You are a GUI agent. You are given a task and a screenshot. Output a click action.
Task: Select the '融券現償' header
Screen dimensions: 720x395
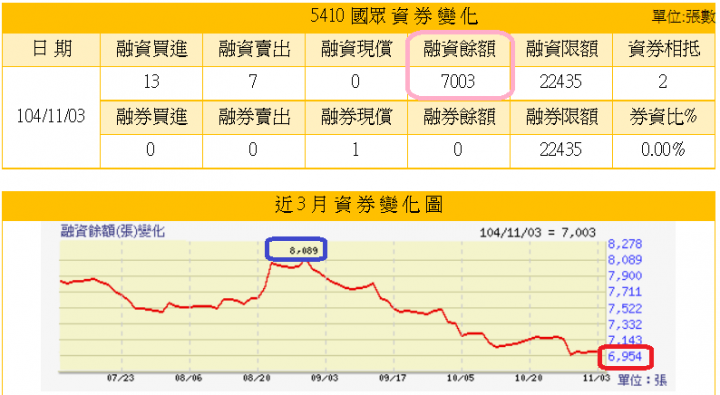pos(356,117)
